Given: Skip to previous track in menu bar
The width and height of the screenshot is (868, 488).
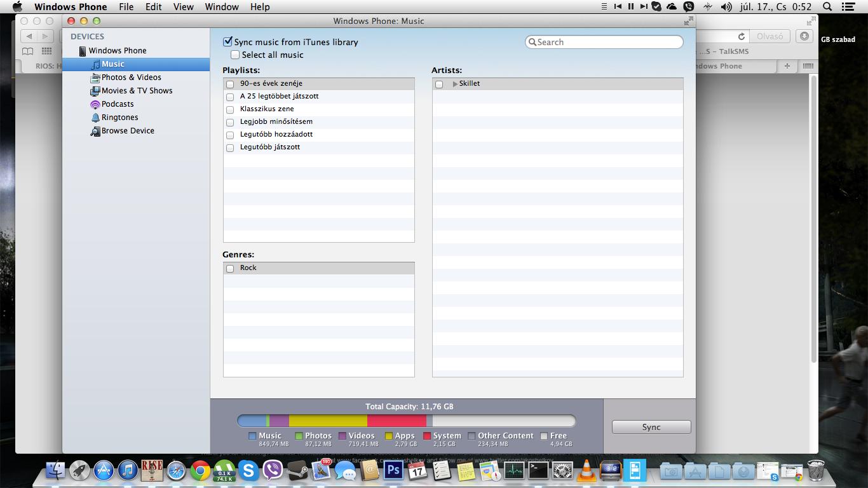Looking at the screenshot, I should pyautogui.click(x=618, y=6).
